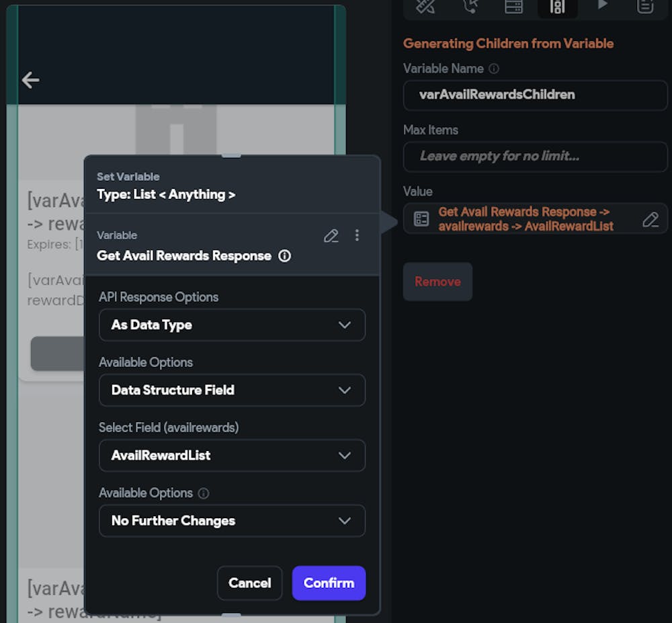Screen dimensions: 672x623
Task: Expand the API Response Options dropdown
Action: (x=232, y=325)
